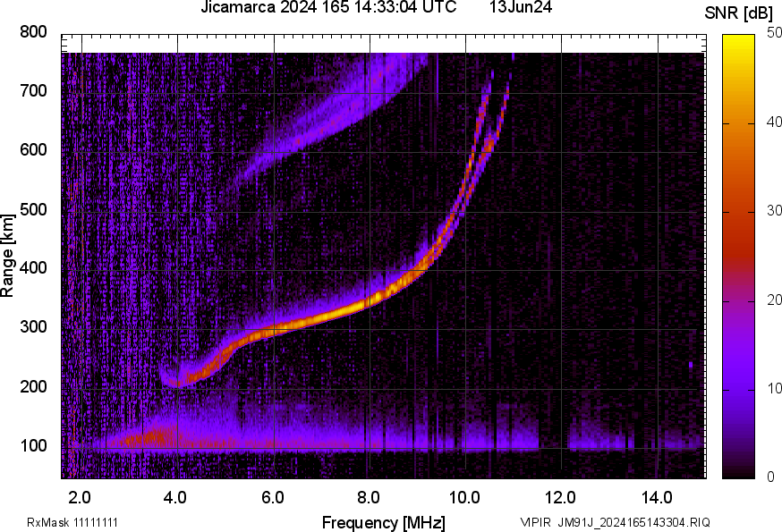The image size is (782, 532).
Task: Click the colorbar tick label '20'
Action: 774,300
